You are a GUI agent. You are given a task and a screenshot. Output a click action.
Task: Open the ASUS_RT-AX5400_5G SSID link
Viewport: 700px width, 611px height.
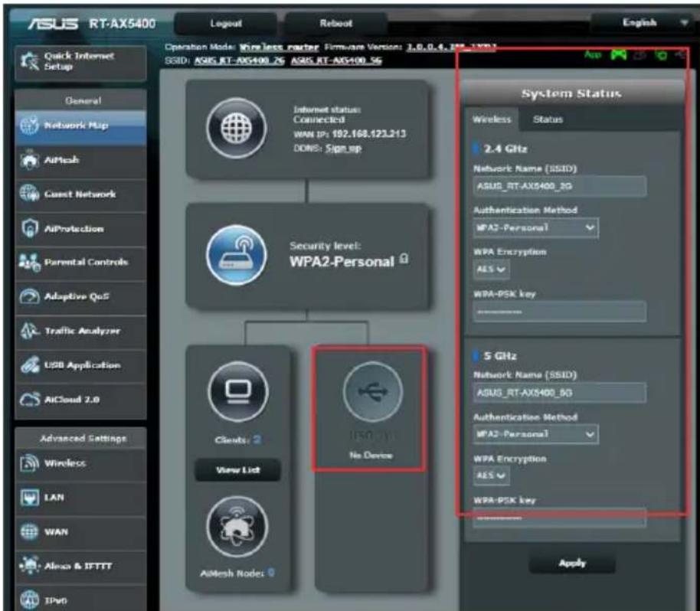(x=336, y=60)
